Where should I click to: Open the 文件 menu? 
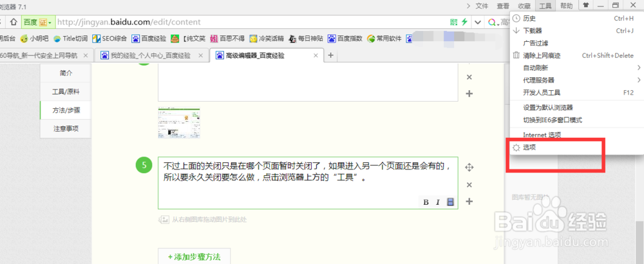pos(482,6)
